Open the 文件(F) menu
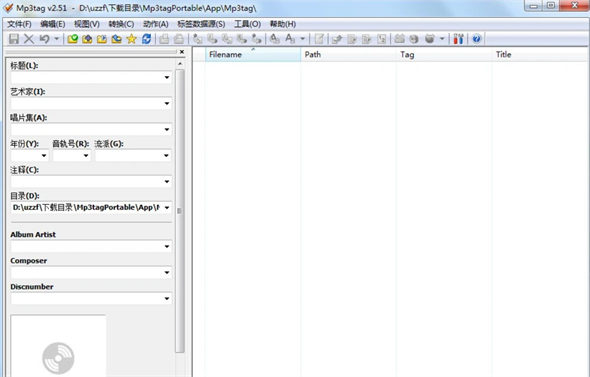This screenshot has height=377, width=590. 19,24
